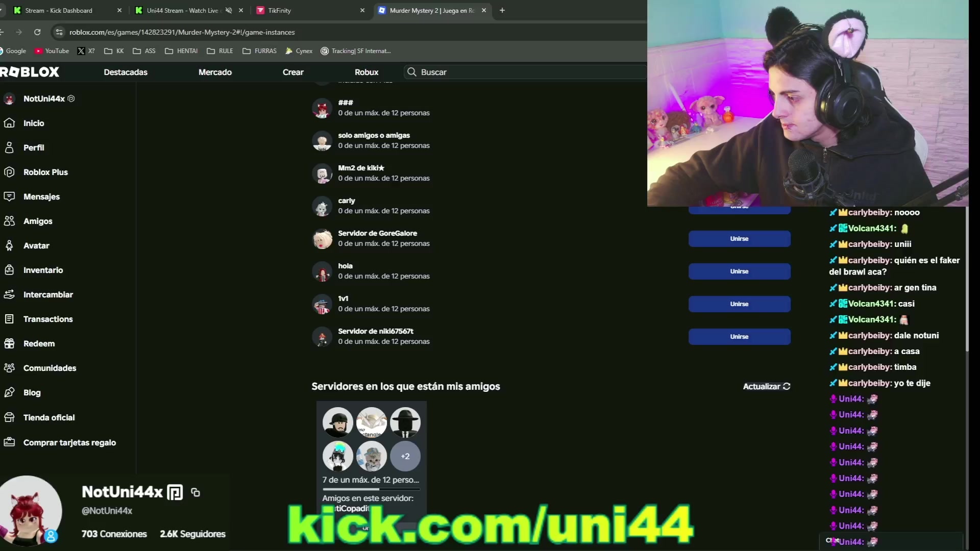
Task: Join Servidor de niki67567t with Unirse
Action: pyautogui.click(x=739, y=337)
